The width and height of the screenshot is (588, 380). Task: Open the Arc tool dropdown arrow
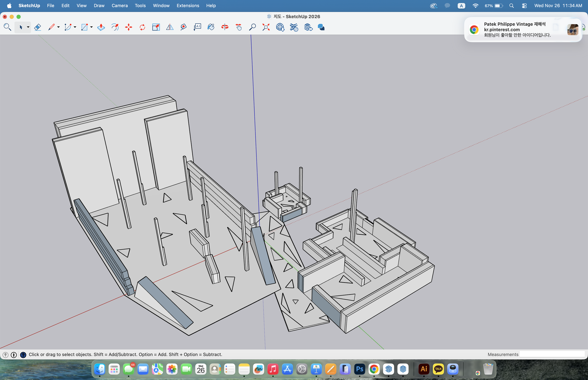(75, 28)
